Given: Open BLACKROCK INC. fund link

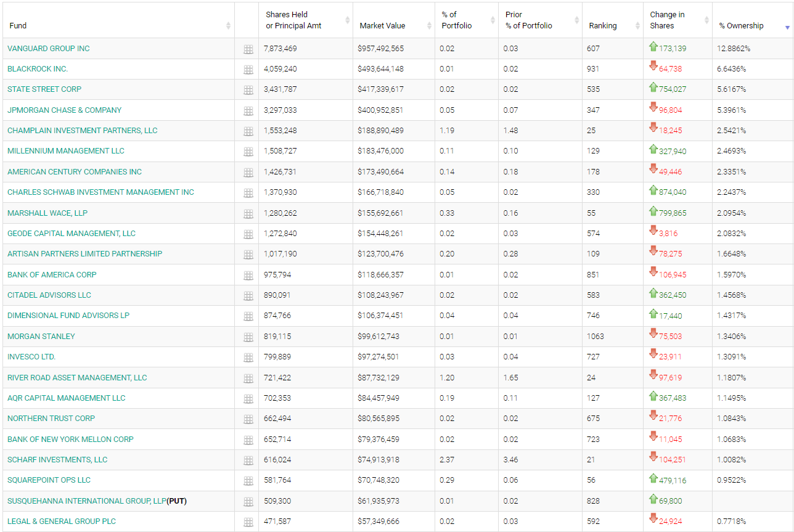Looking at the screenshot, I should pos(38,69).
